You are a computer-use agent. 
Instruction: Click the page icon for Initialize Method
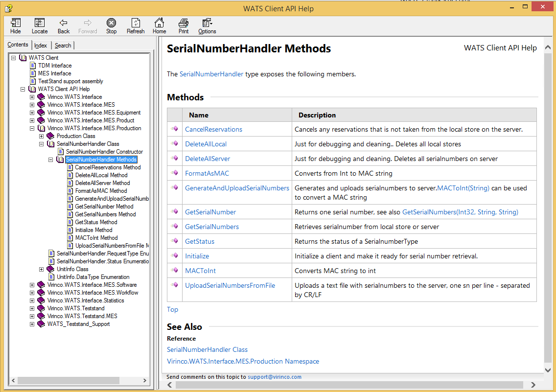coord(70,230)
